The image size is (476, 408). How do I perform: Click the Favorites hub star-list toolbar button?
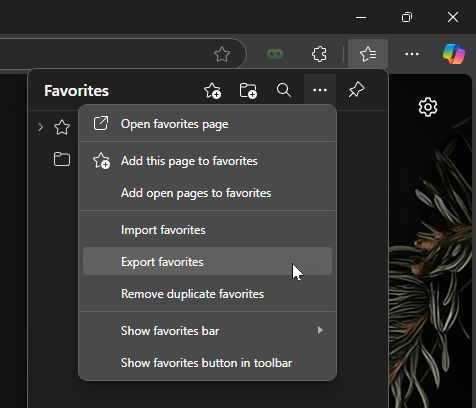point(368,54)
